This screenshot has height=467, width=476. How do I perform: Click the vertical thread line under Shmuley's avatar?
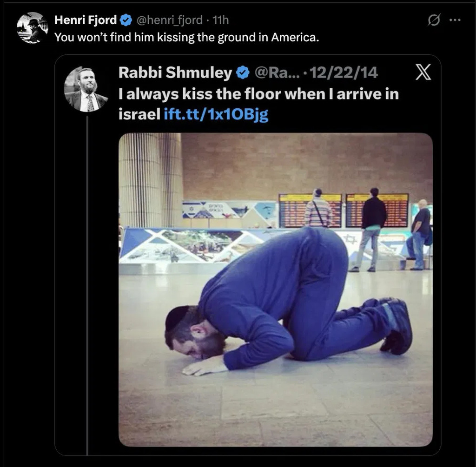(x=87, y=279)
